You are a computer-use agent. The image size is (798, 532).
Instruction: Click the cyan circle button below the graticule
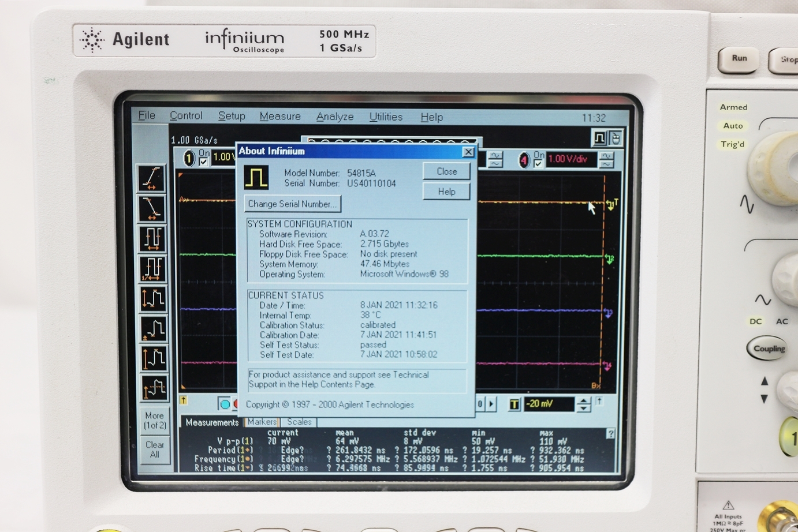(x=225, y=404)
